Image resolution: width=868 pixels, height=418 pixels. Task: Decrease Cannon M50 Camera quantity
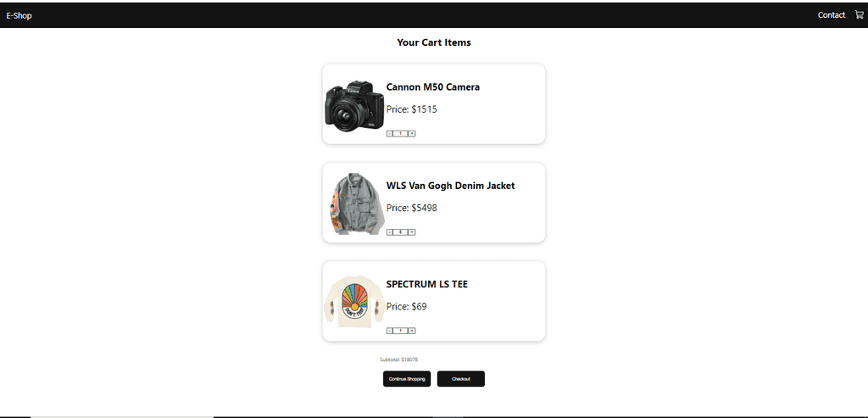click(x=390, y=133)
